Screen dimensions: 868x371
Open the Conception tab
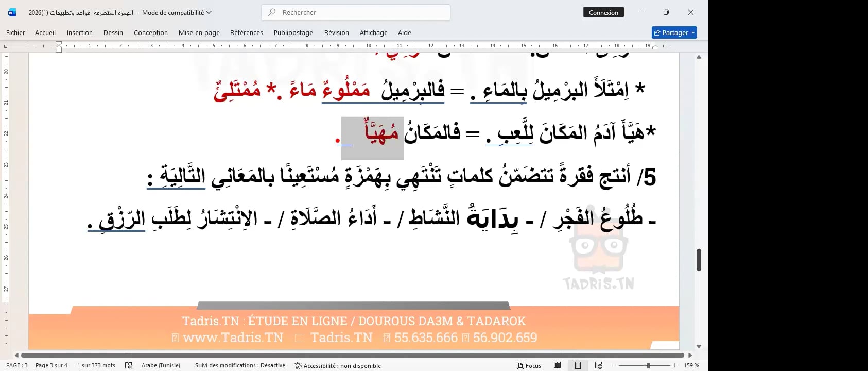click(151, 32)
